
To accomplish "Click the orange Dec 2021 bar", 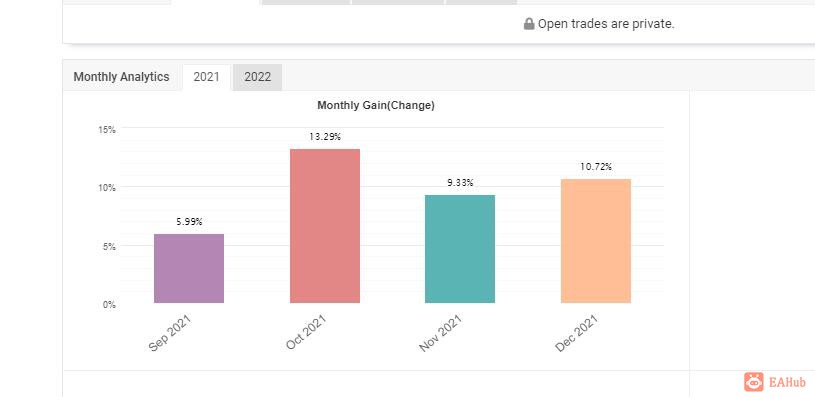I will 596,241.
